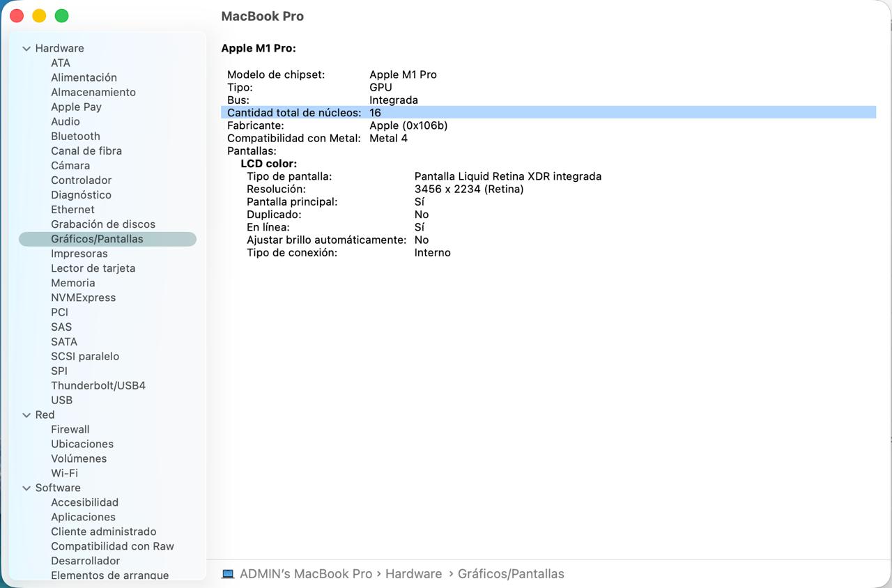
Task: Open the NVMExpress hardware entry
Action: 83,298
